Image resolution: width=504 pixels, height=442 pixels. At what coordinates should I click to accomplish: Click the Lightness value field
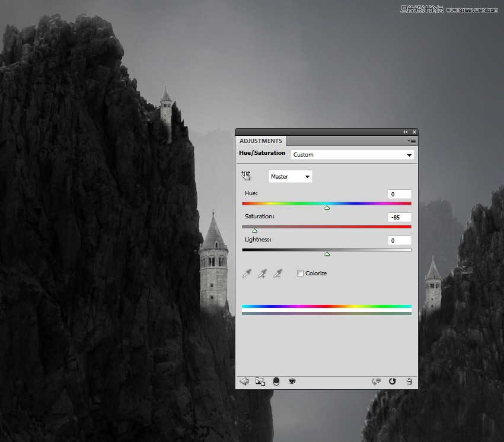pos(399,241)
